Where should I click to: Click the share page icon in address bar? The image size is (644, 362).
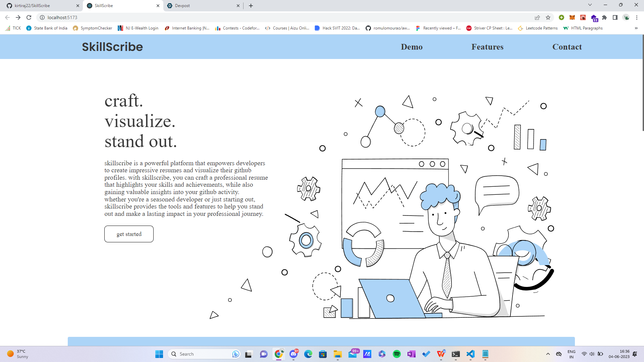tap(537, 17)
